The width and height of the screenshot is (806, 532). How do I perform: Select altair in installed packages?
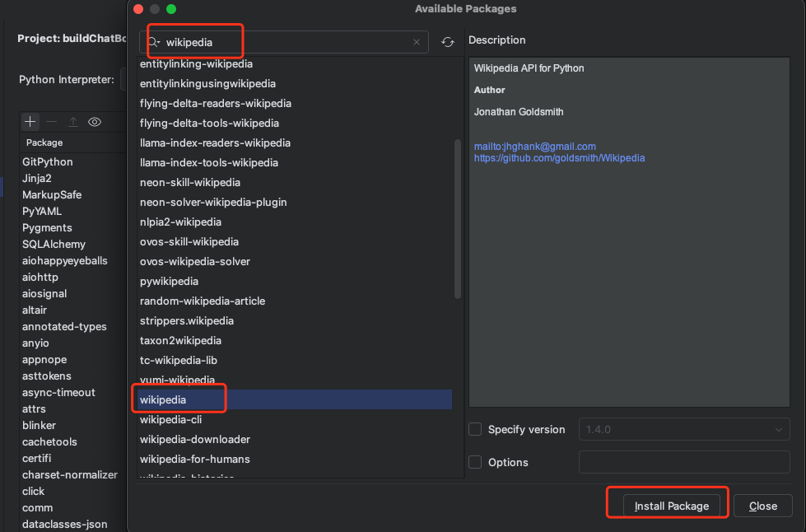pyautogui.click(x=35, y=310)
